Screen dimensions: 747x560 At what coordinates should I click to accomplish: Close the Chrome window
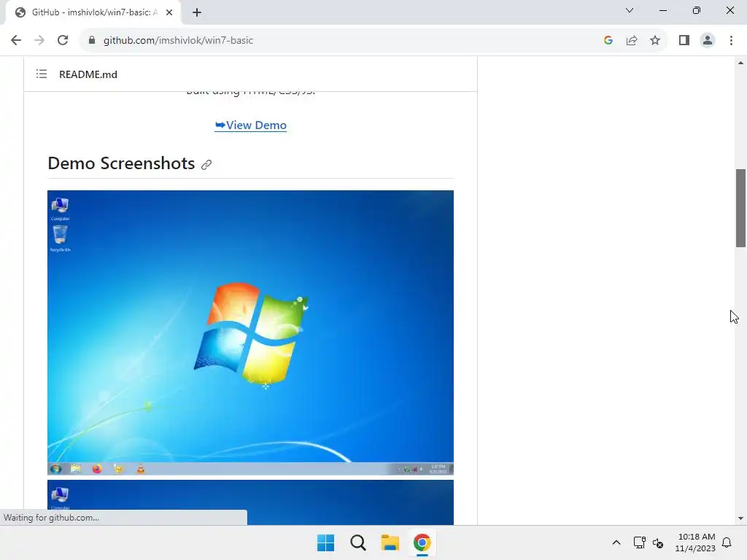(729, 10)
